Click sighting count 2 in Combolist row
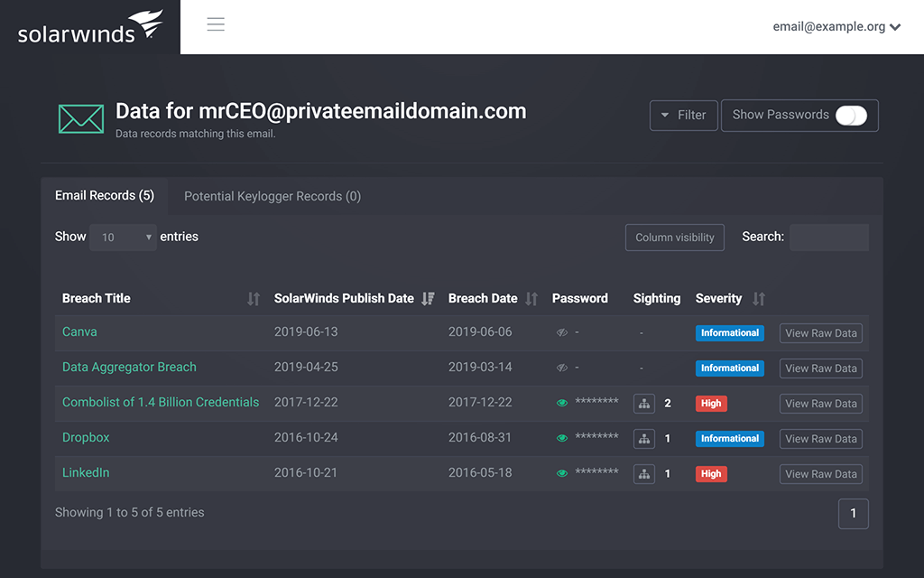The image size is (924, 578). pyautogui.click(x=668, y=404)
